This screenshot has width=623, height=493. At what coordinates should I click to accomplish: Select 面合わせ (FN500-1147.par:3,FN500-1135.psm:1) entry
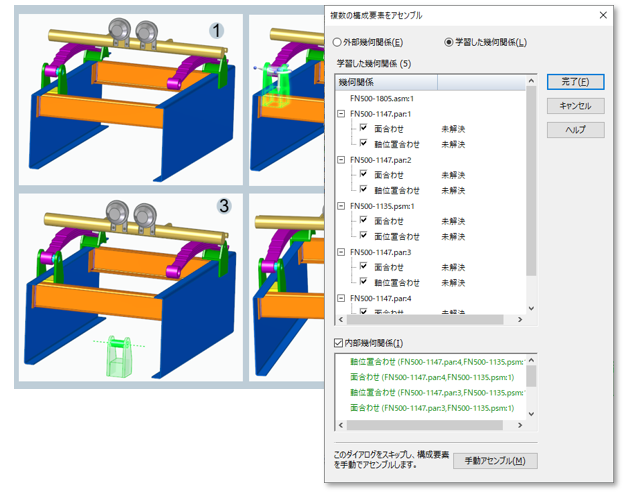point(432,408)
